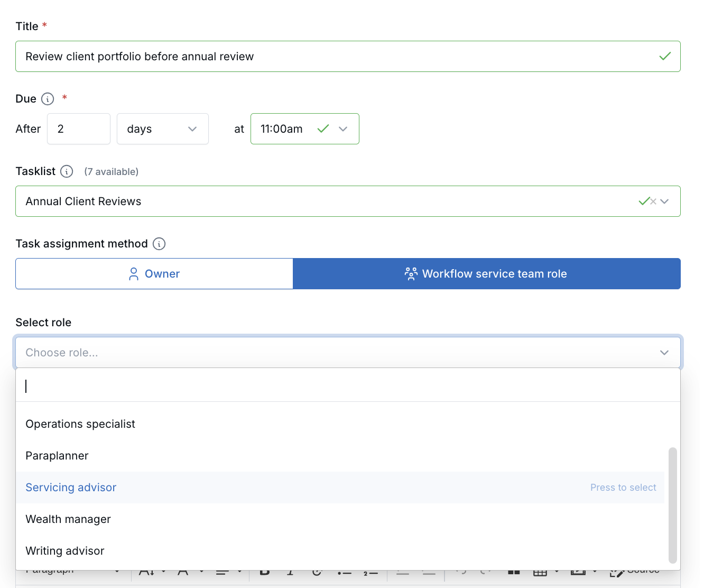Choose Wealth manager in the role list

(x=68, y=519)
